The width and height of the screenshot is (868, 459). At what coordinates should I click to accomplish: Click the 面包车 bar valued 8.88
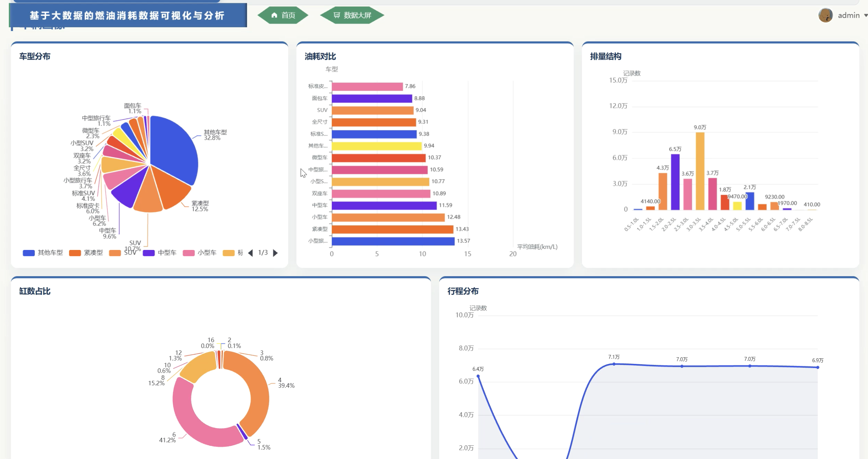coord(372,98)
